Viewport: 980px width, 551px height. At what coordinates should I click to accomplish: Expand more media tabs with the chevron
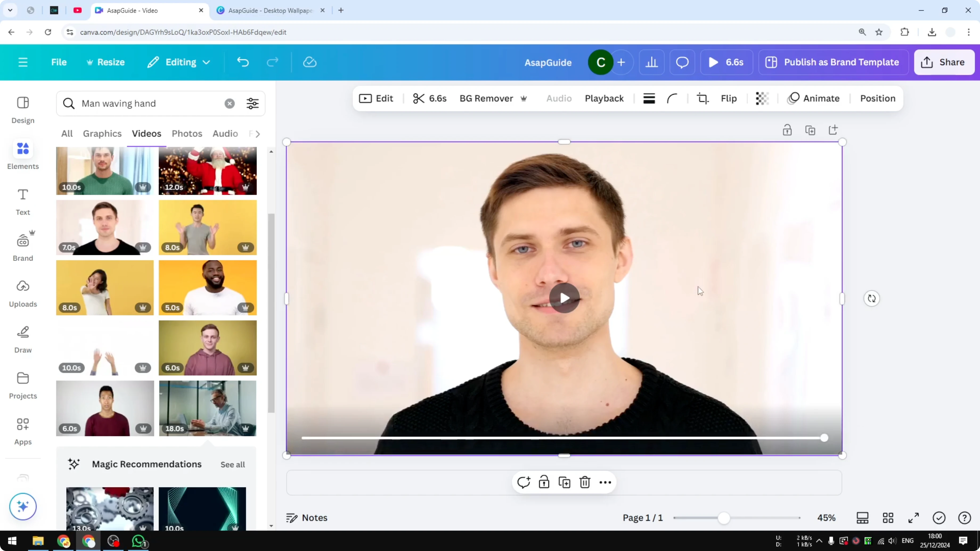[x=257, y=134]
